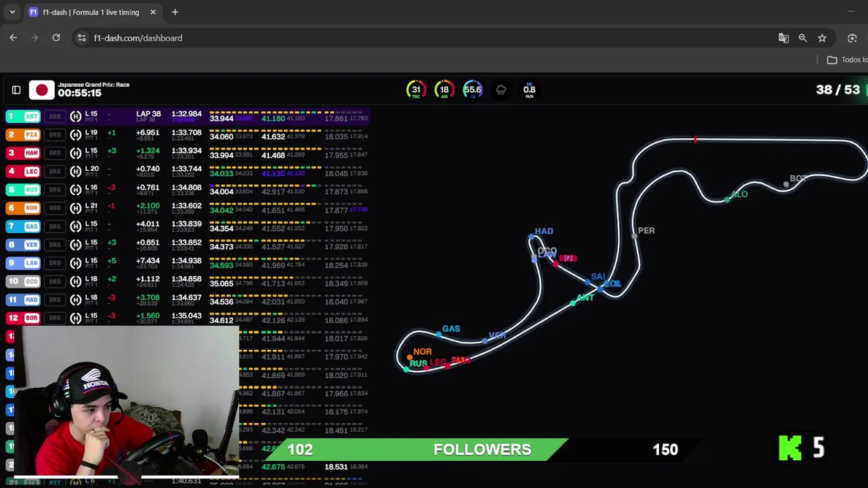The height and width of the screenshot is (488, 868).
Task: Select position 2 PIA driver badge
Action: [x=23, y=135]
